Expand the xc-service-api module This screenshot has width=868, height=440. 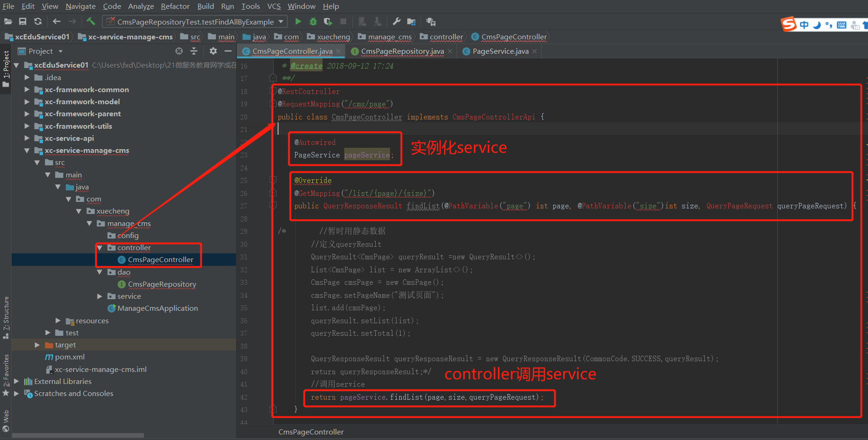click(27, 138)
